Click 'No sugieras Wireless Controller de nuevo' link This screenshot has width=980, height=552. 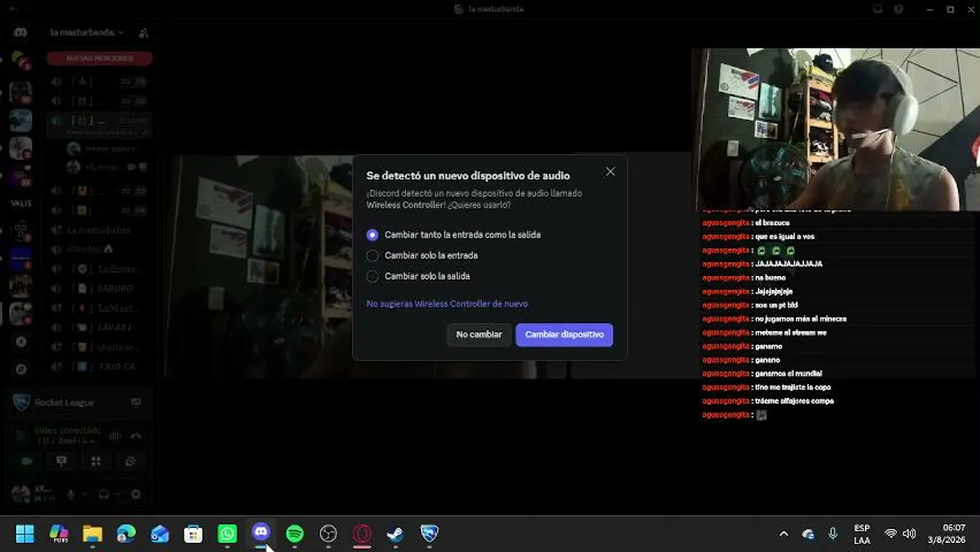pos(447,304)
